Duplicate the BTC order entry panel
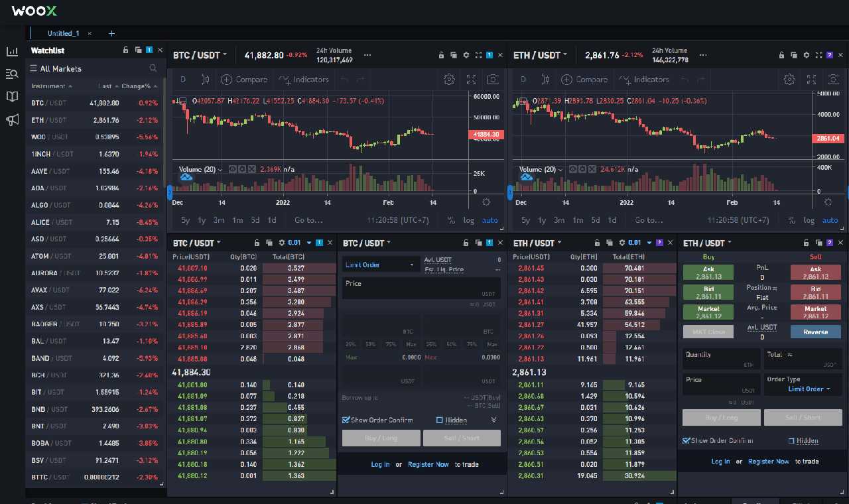The width and height of the screenshot is (849, 504). tap(477, 243)
